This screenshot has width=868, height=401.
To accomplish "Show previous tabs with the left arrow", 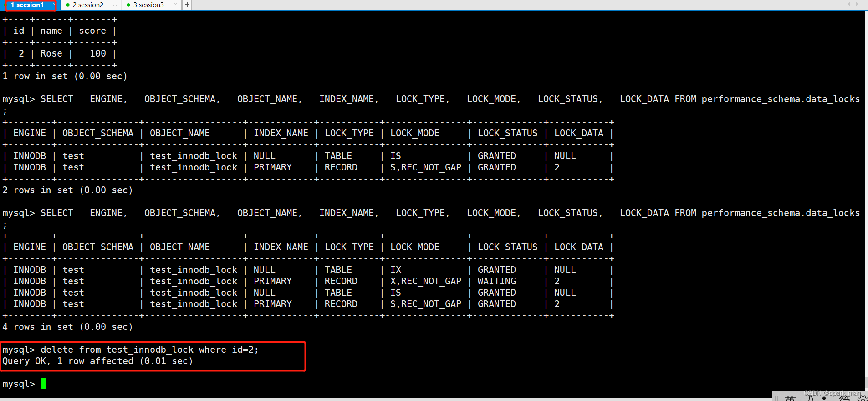I will (849, 5).
